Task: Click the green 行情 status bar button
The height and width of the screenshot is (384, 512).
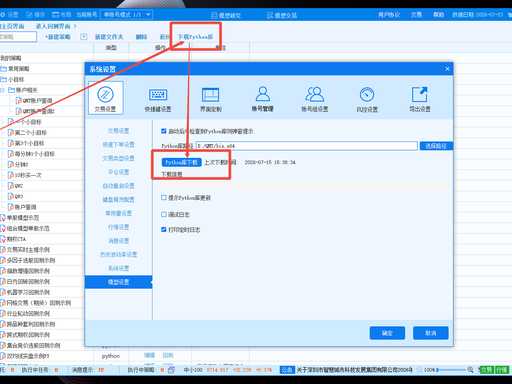Action: (x=502, y=370)
